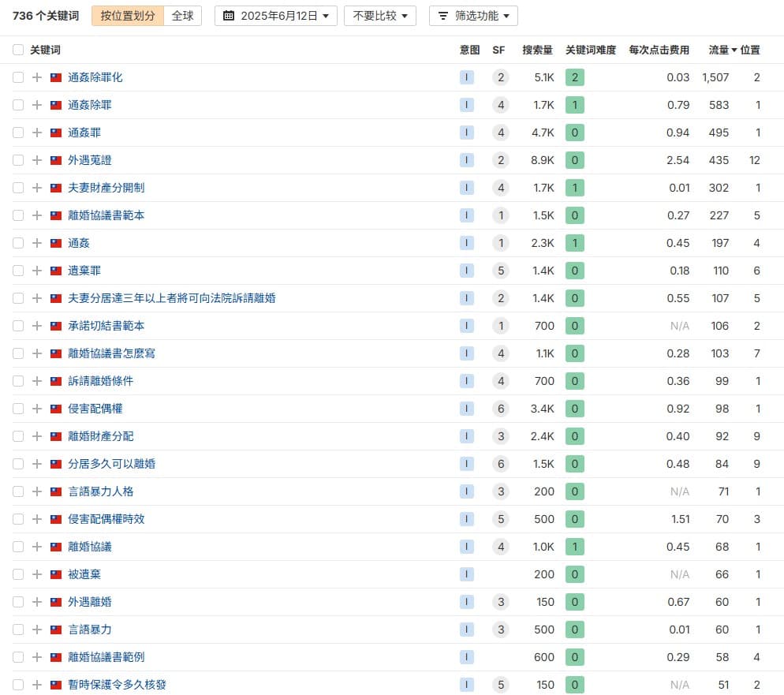Click the SF count badge for 侵害配偶權
784x695 pixels.
(501, 409)
